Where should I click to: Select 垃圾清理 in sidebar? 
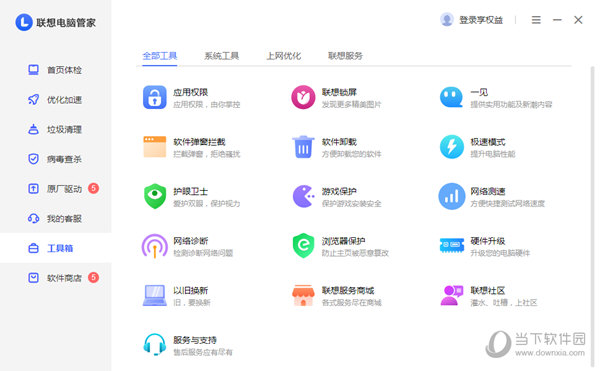(55, 129)
